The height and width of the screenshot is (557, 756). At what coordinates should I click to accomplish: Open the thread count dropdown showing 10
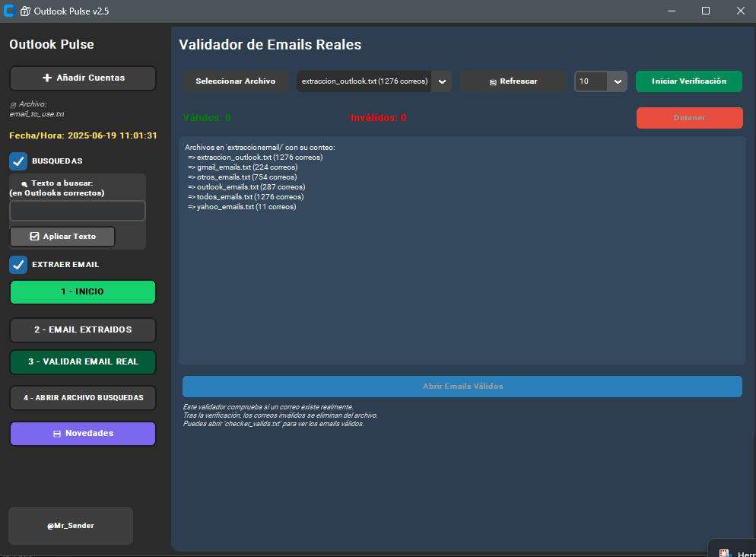coord(600,81)
